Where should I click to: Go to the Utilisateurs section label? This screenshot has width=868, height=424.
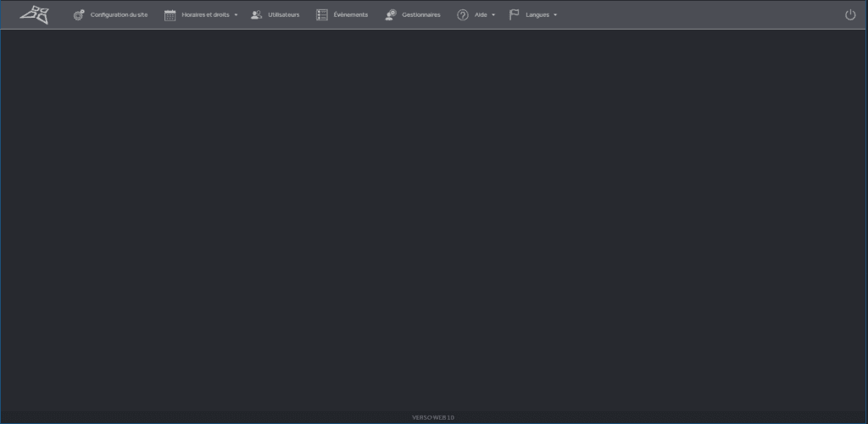tap(283, 15)
